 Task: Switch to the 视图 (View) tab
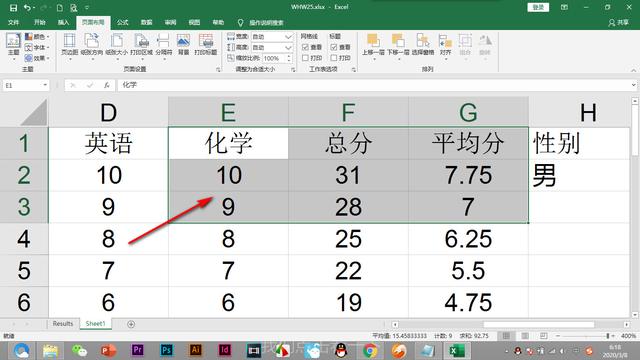click(194, 22)
